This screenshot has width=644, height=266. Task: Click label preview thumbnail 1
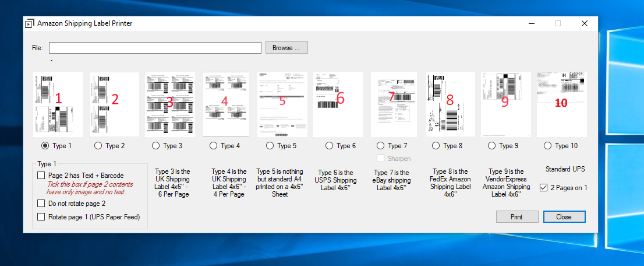(58, 104)
